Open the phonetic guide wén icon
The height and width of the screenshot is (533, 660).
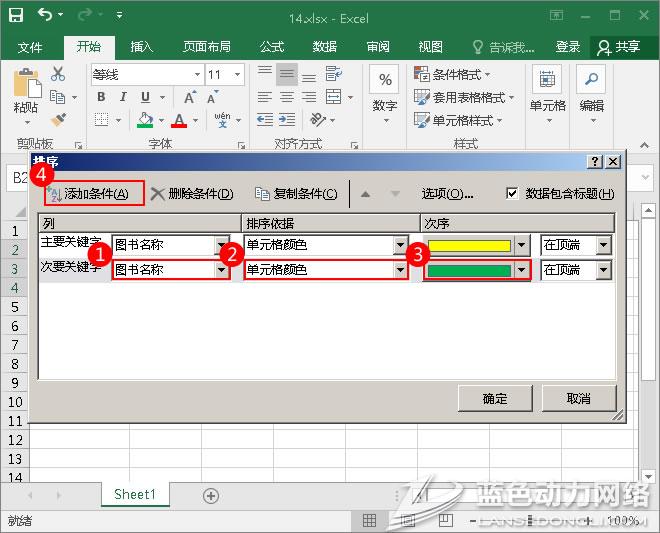pyautogui.click(x=222, y=120)
